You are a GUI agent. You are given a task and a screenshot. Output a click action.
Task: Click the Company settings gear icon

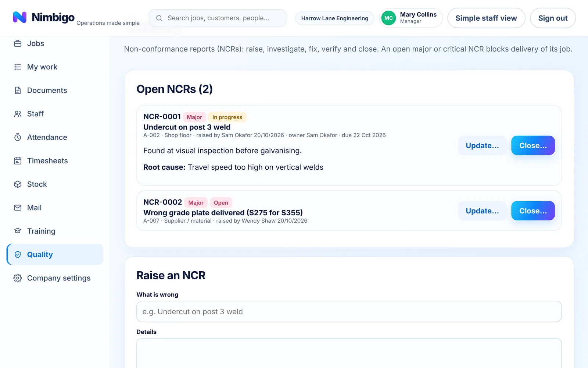18,278
